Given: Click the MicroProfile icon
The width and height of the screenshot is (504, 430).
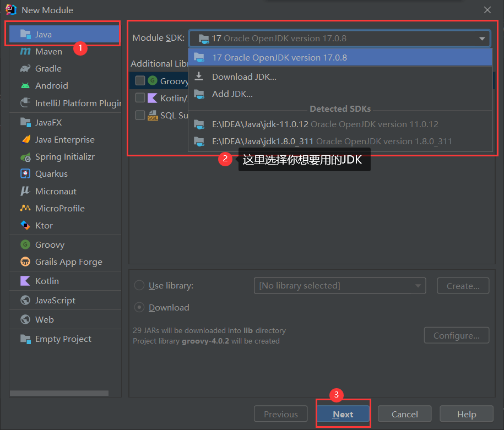Looking at the screenshot, I should (x=25, y=208).
